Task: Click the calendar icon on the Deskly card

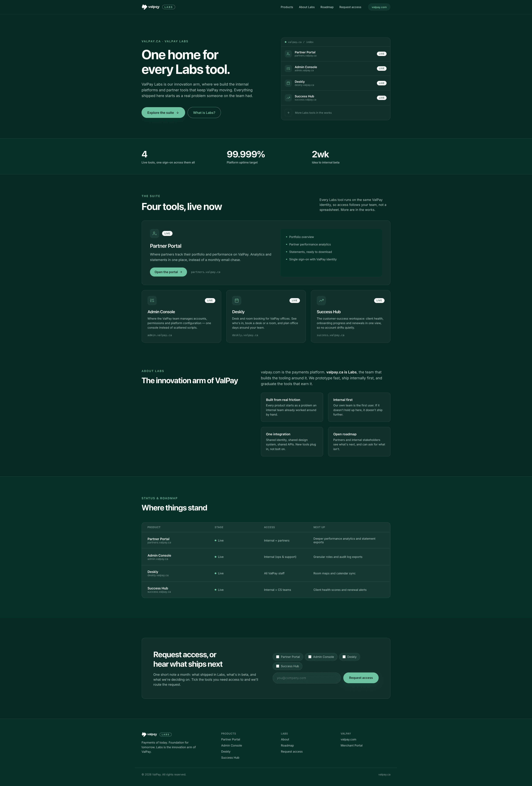Action: [237, 300]
